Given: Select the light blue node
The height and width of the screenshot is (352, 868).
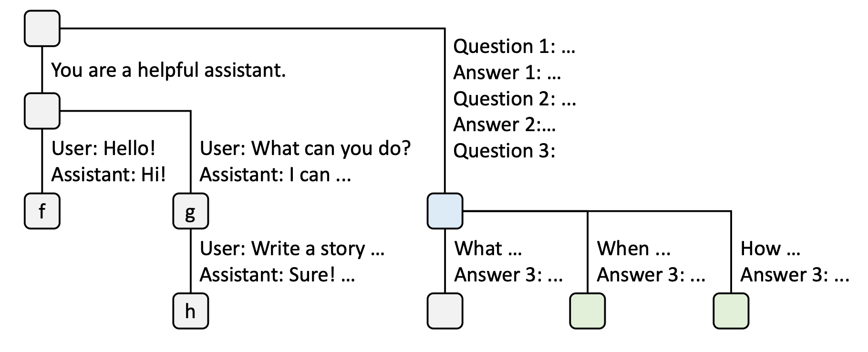Looking at the screenshot, I should pyautogui.click(x=444, y=211).
